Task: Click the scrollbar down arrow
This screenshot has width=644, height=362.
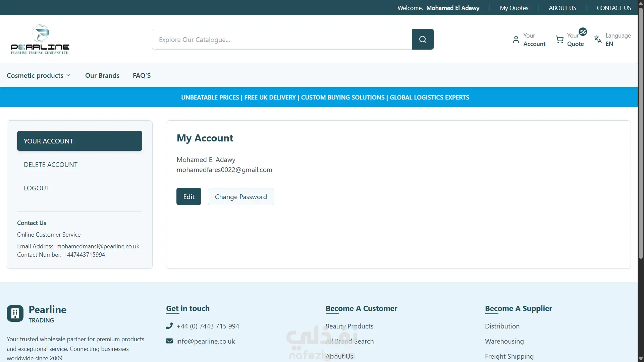Action: tap(641, 359)
